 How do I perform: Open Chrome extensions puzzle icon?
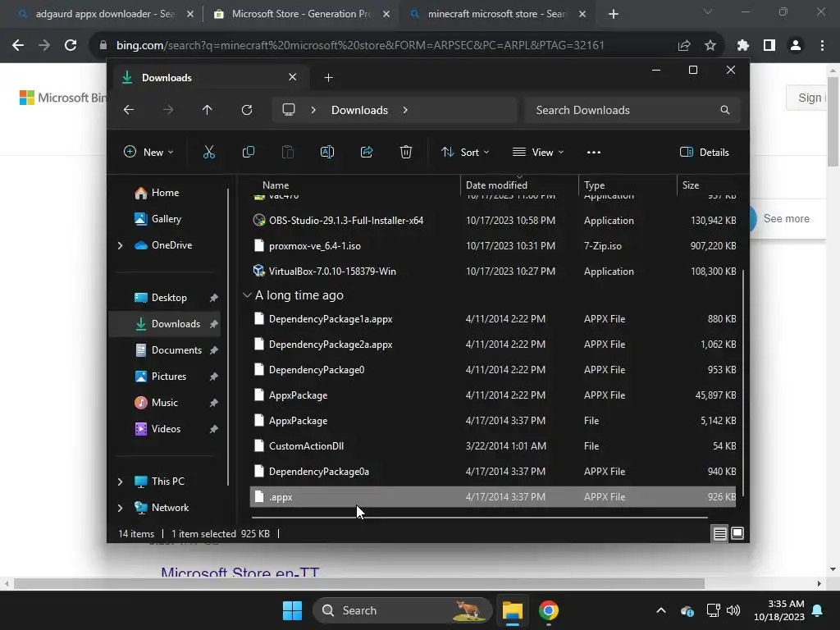coord(742,46)
